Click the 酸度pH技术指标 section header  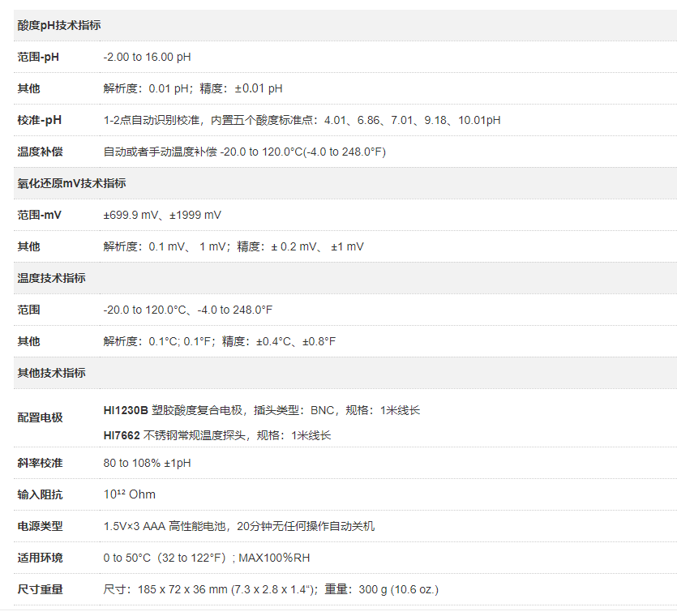click(x=59, y=26)
